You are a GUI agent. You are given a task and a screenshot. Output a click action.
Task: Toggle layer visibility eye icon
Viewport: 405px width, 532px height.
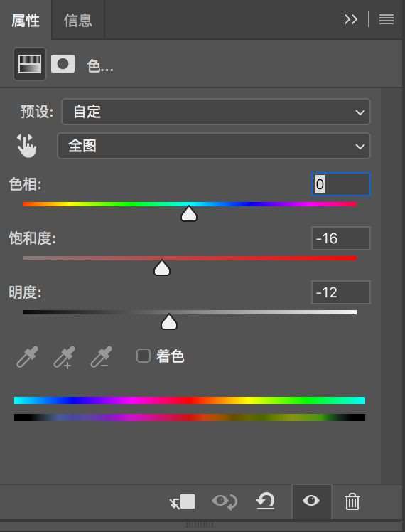(x=311, y=501)
